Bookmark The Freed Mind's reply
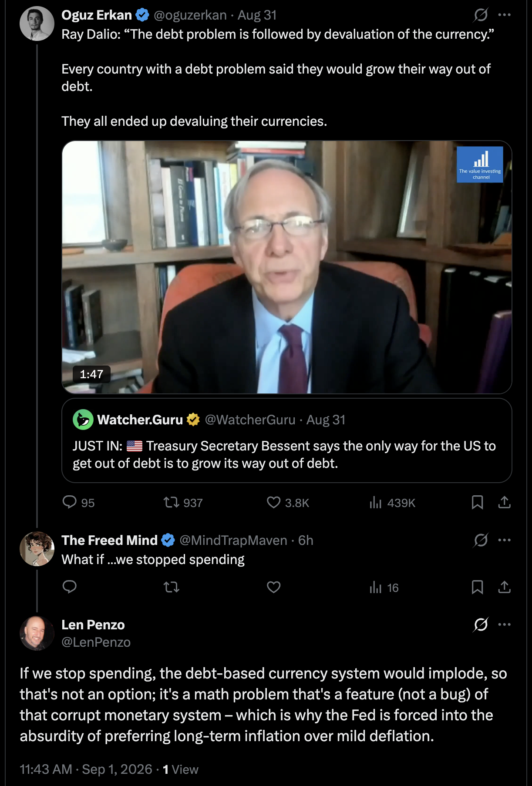532x786 pixels. pos(477,587)
